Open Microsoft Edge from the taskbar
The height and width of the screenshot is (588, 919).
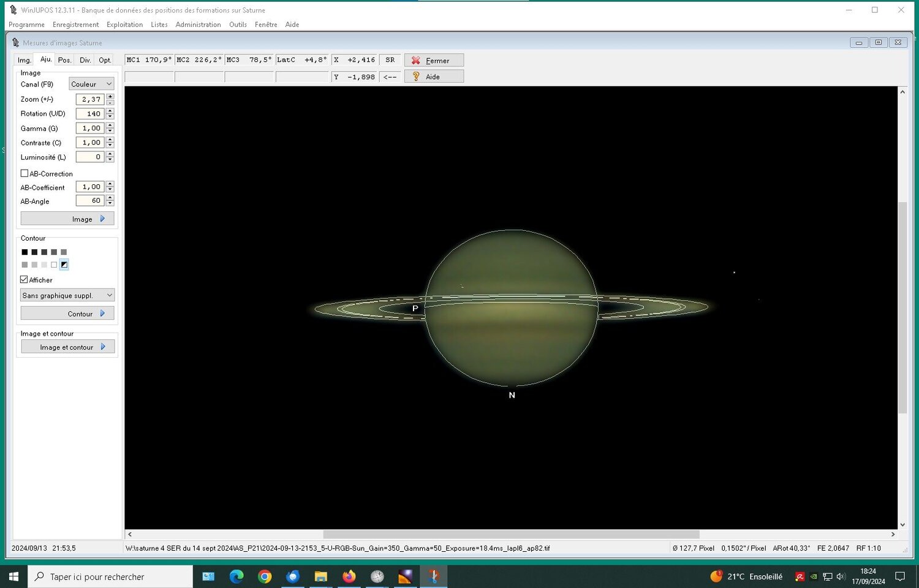[x=236, y=576]
